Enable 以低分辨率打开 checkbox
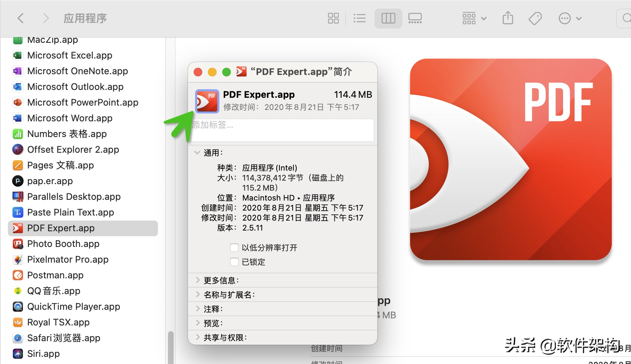This screenshot has width=631, height=364. 234,248
